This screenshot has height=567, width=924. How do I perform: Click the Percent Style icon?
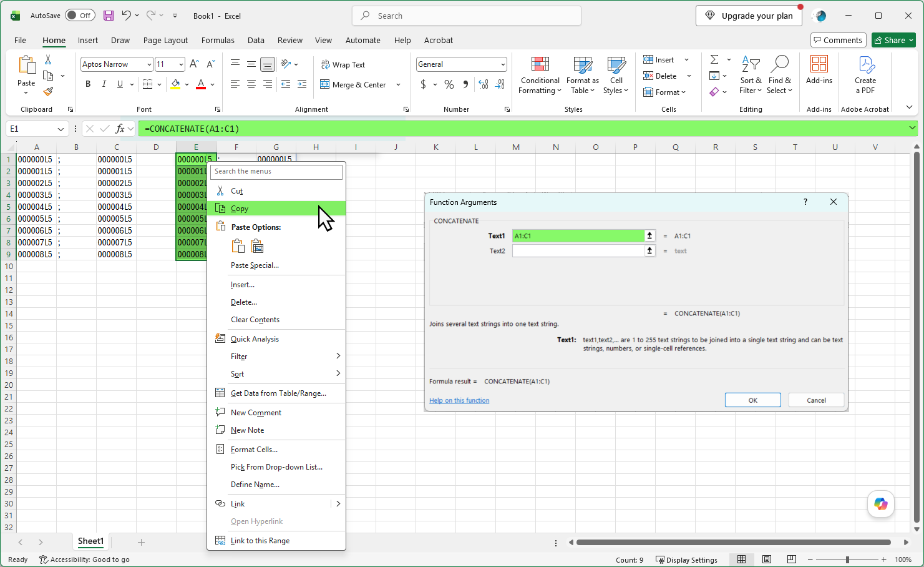[x=449, y=84]
